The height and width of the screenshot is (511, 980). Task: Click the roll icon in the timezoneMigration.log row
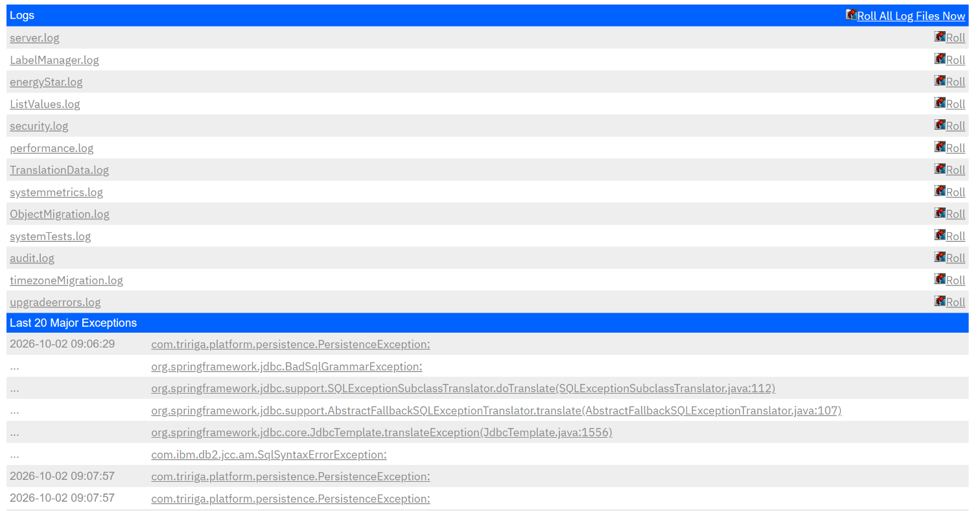pos(940,279)
